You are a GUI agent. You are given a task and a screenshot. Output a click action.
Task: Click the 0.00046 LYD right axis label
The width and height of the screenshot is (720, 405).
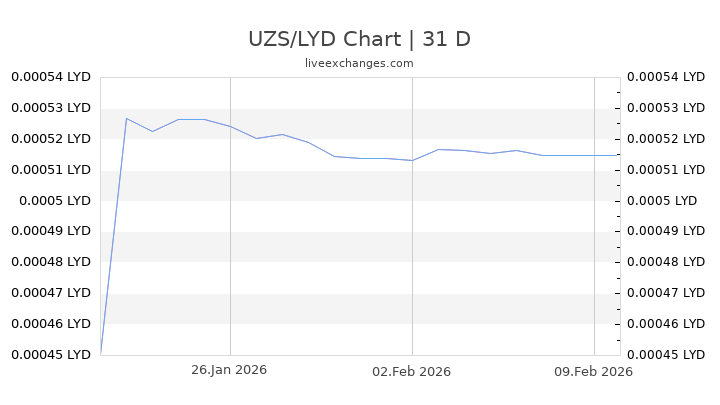pyautogui.click(x=667, y=324)
